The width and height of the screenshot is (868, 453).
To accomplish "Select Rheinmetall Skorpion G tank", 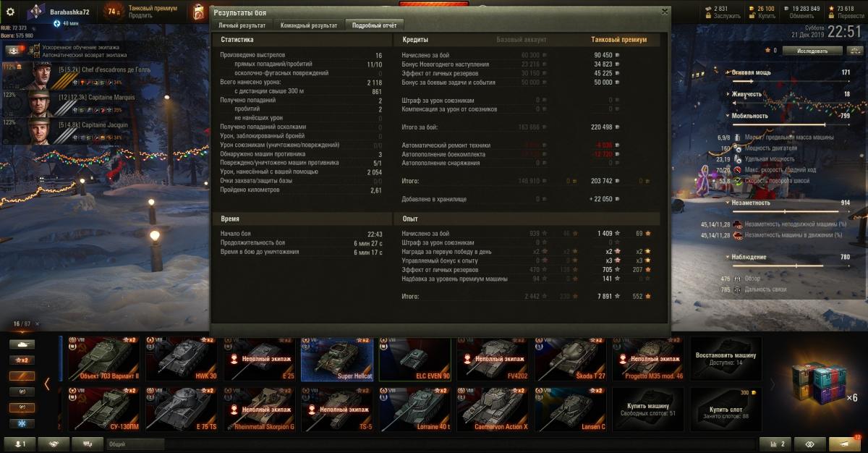I will coord(260,410).
